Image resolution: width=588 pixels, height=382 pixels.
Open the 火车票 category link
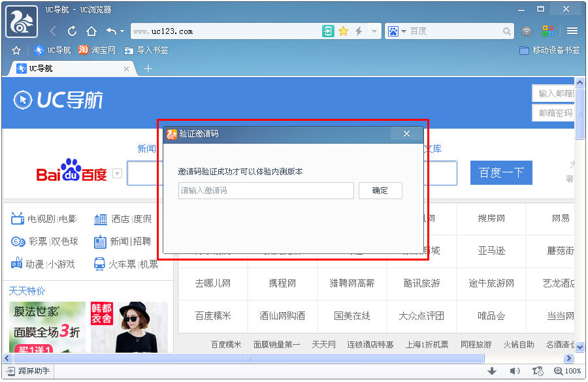click(x=122, y=264)
